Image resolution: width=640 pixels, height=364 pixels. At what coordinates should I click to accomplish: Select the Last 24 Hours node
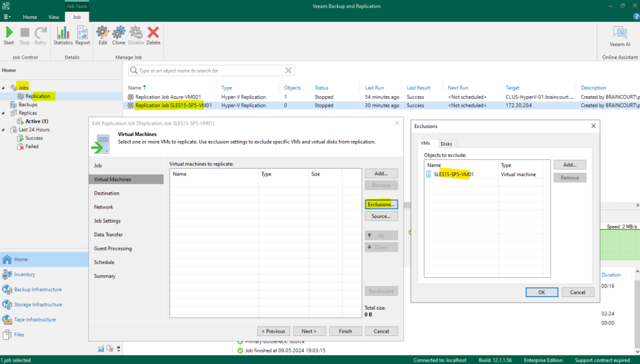click(34, 130)
